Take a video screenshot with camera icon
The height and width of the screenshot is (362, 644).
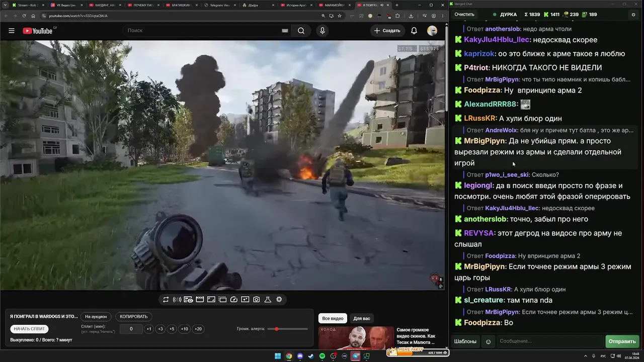tap(257, 300)
